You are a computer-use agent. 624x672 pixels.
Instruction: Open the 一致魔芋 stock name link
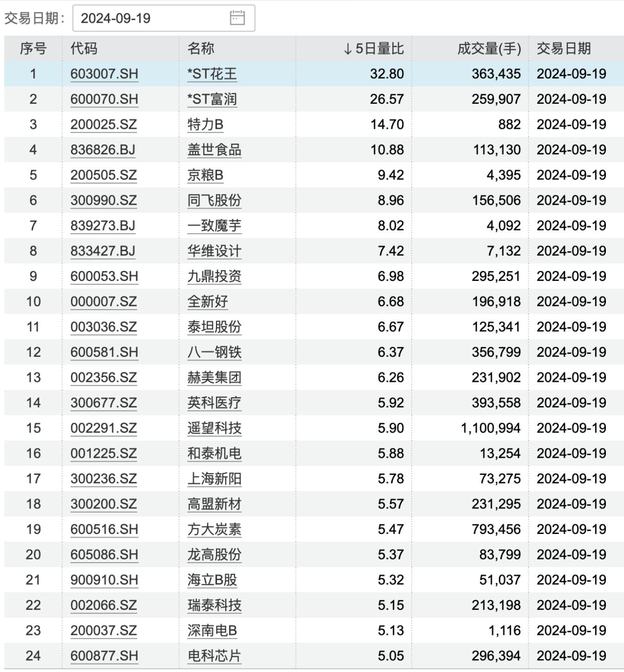[214, 226]
